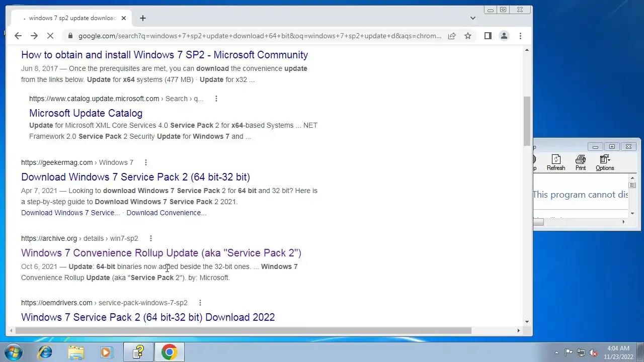Open options dots for catalog.update.microsoft.com result
The width and height of the screenshot is (644, 362).
tap(216, 99)
